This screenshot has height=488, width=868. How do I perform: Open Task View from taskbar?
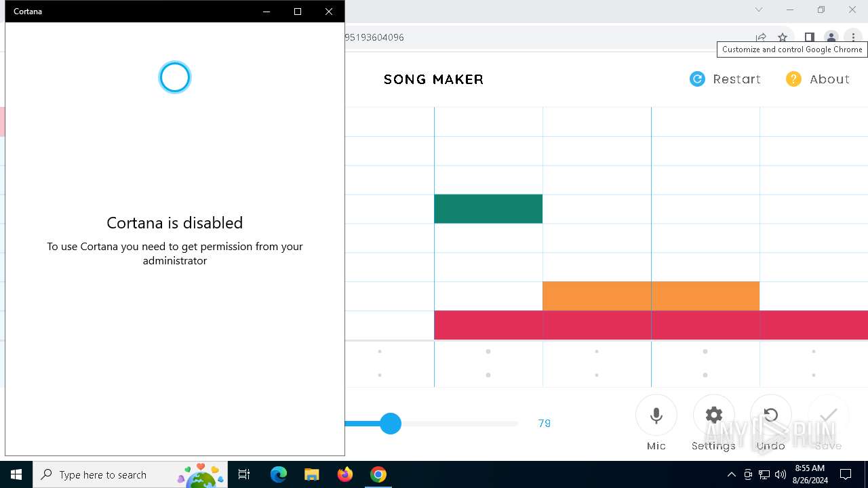[x=244, y=474]
